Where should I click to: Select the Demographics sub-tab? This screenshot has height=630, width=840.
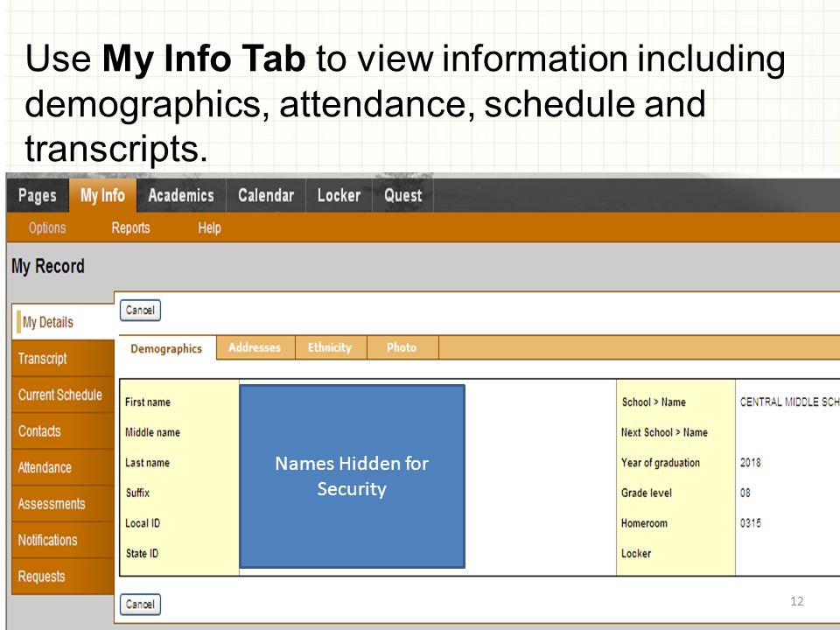pyautogui.click(x=166, y=348)
